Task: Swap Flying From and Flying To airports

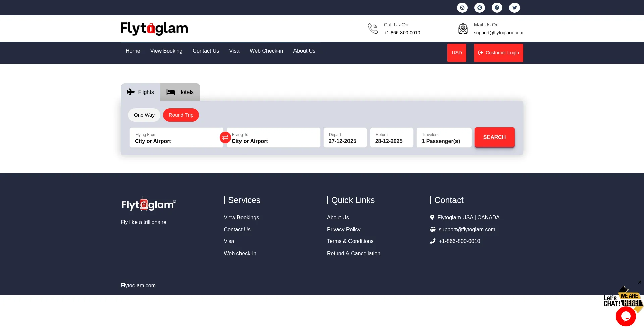Action: pyautogui.click(x=225, y=137)
